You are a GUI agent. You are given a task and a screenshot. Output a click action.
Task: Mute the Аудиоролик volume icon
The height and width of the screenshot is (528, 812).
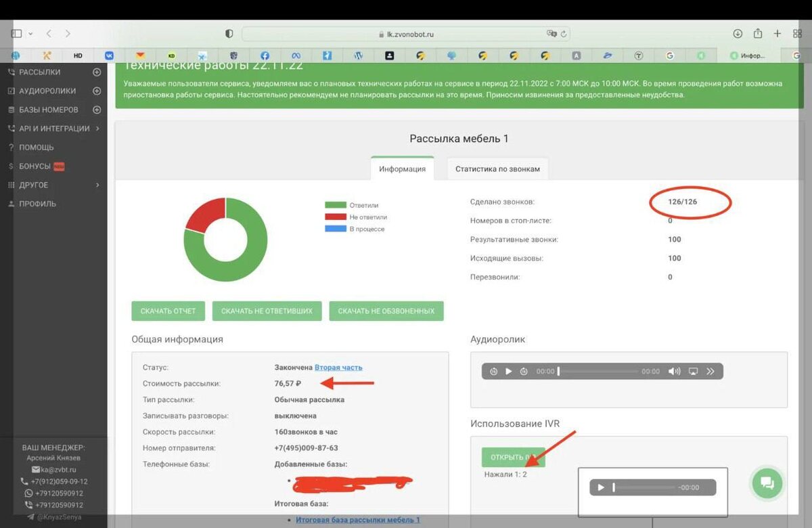[x=674, y=372]
